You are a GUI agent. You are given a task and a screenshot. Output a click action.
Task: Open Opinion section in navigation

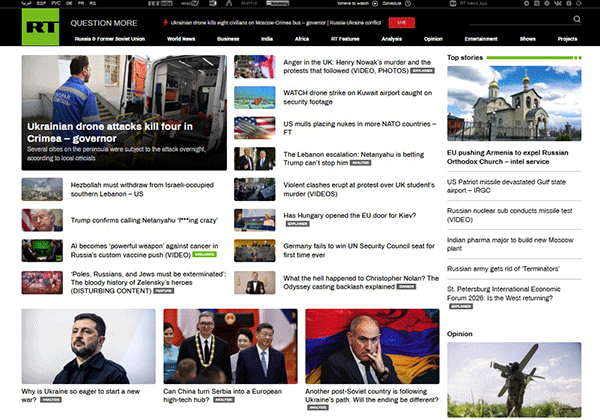[x=433, y=39]
